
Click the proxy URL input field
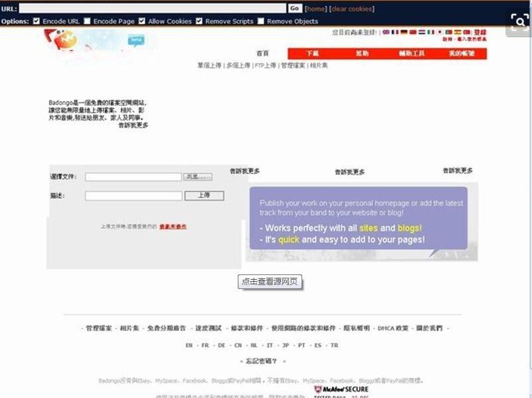(x=152, y=9)
